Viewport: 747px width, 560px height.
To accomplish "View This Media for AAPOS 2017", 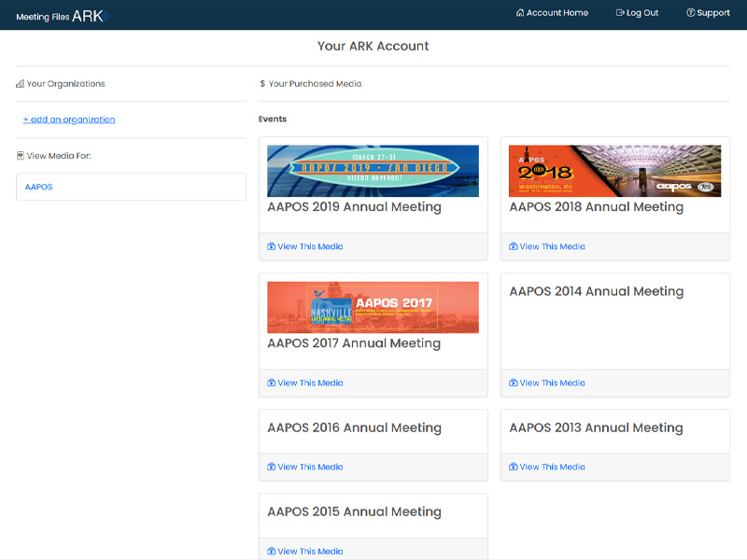I will point(305,383).
